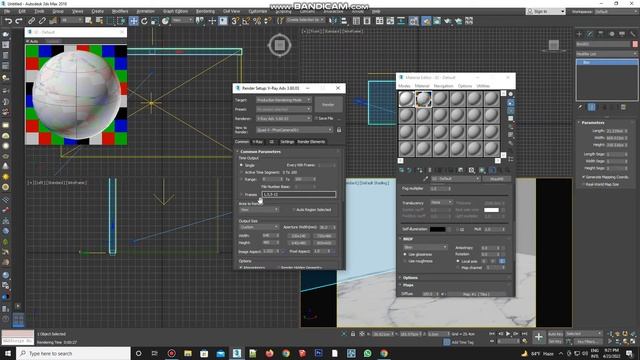
Task: Click Self-illumination black color swatch
Action: [x=438, y=229]
